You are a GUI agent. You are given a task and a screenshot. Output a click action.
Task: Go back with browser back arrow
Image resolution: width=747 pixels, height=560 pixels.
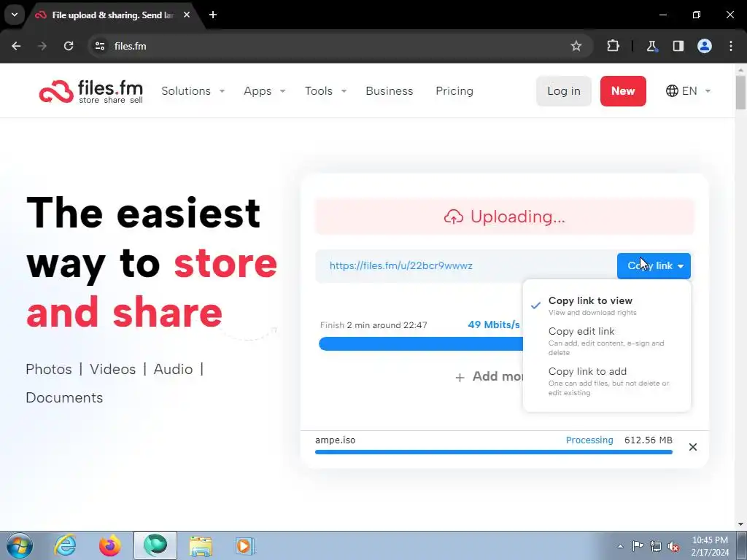click(x=16, y=46)
